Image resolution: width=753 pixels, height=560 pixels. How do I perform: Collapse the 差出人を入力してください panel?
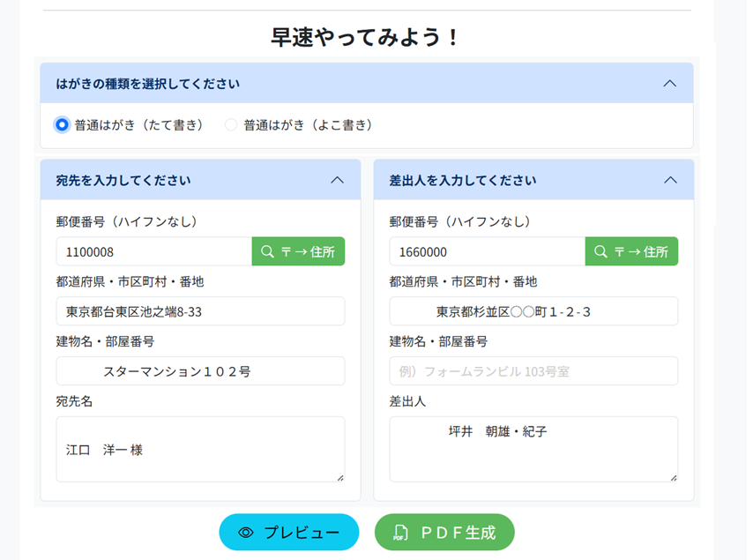click(670, 180)
